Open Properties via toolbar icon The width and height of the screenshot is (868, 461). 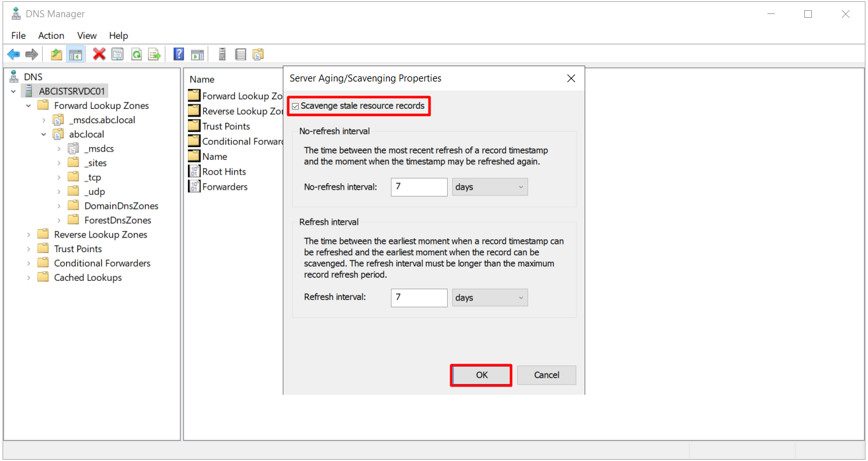coord(117,54)
